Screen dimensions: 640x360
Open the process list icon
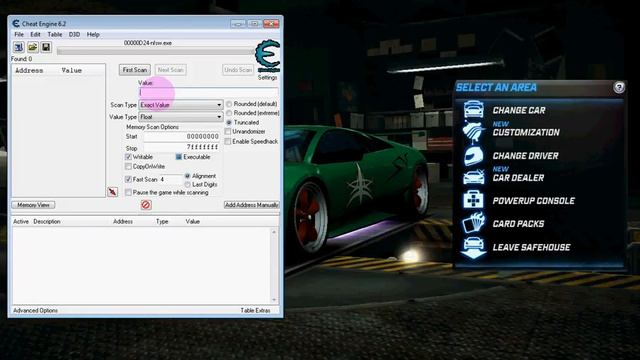pos(19,47)
